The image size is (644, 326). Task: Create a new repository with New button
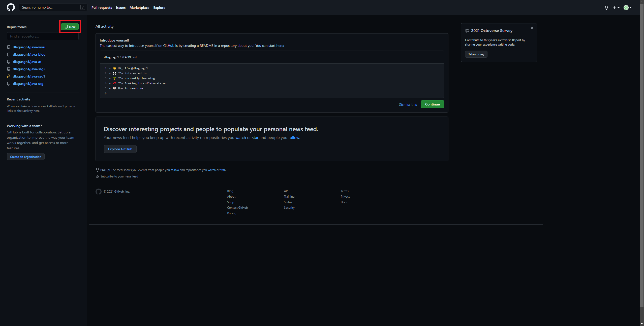point(70,27)
